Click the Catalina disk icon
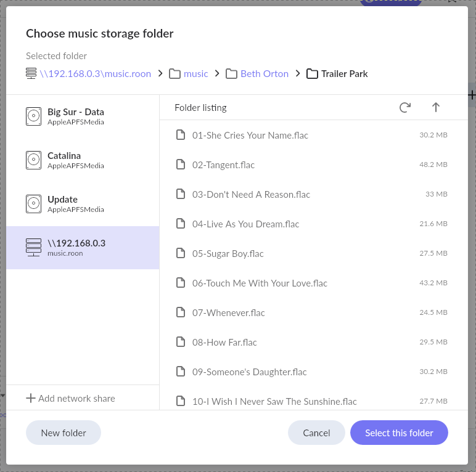The height and width of the screenshot is (472, 476). click(x=33, y=160)
